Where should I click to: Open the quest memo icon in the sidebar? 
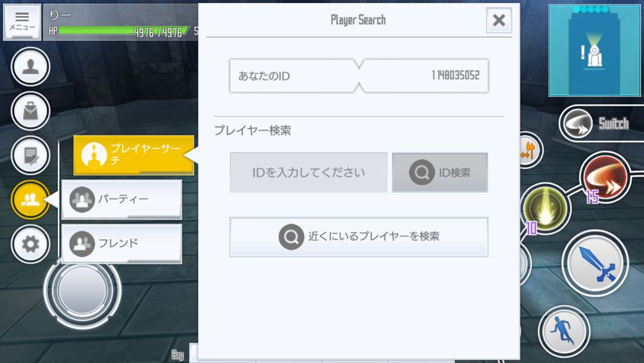[x=30, y=155]
